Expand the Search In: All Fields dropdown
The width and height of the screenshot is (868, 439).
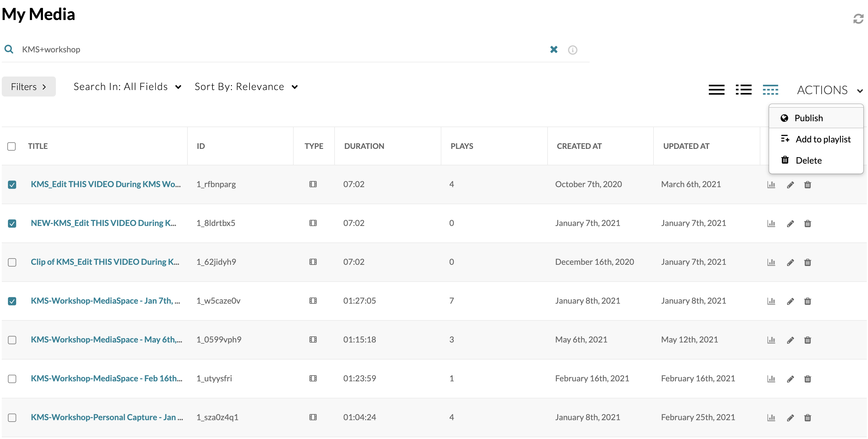tap(127, 87)
